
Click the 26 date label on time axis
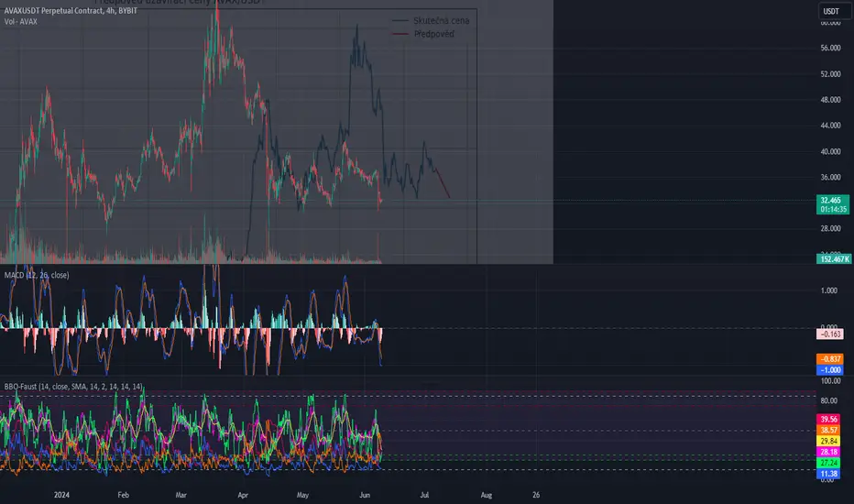(536, 495)
